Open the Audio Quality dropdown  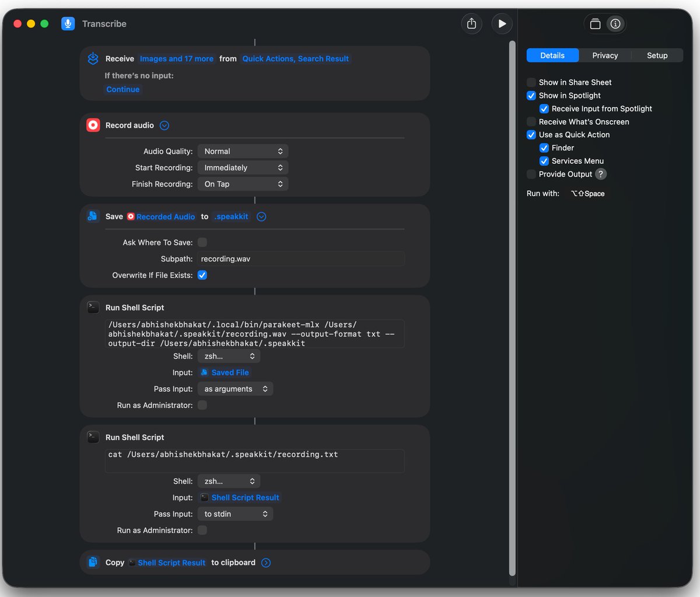(243, 150)
